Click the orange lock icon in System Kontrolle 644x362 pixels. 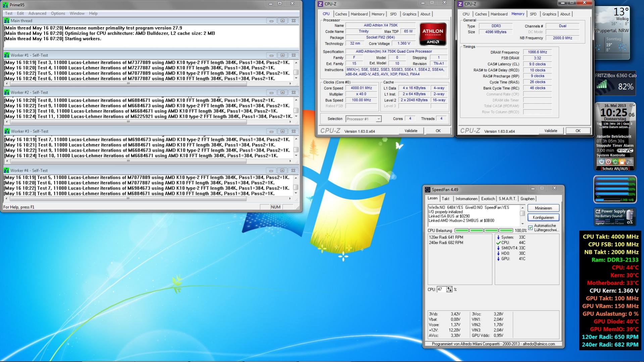point(622,162)
